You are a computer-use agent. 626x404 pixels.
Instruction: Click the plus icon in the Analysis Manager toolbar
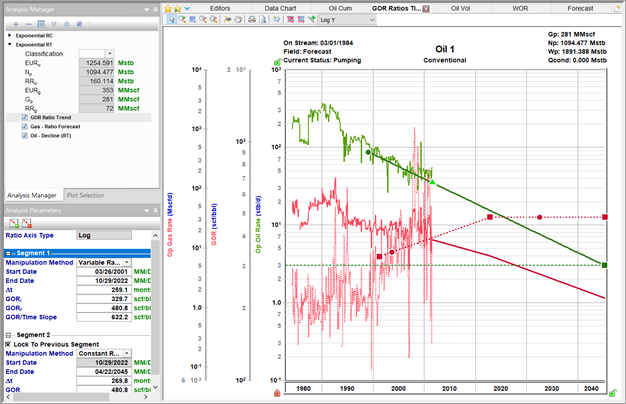click(x=16, y=24)
